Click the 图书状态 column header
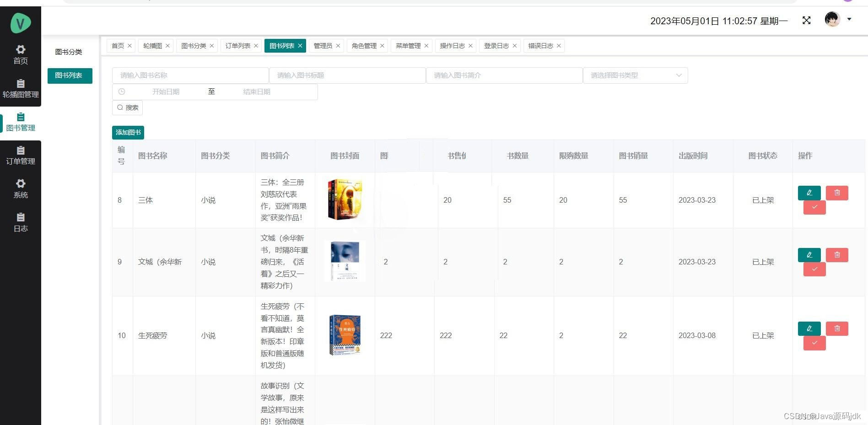 (763, 156)
